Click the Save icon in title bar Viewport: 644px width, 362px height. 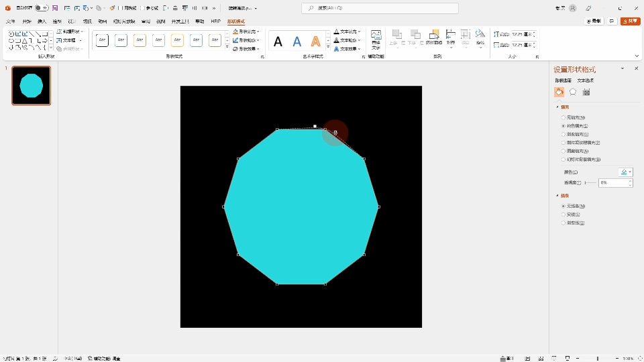coord(54,8)
